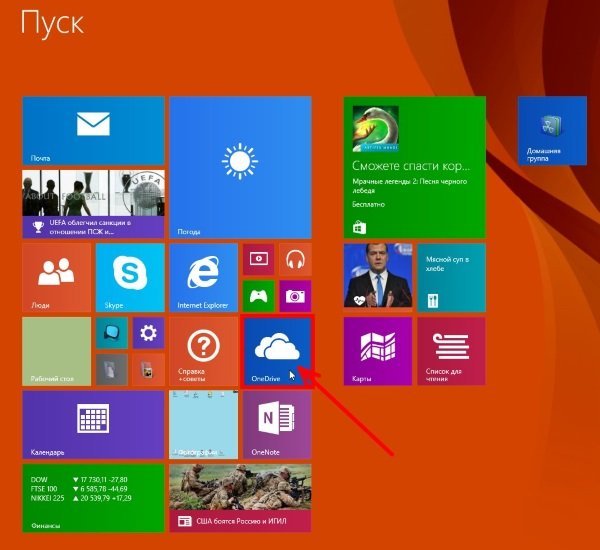Click the DOW row in finance tile

pyautogui.click(x=79, y=480)
